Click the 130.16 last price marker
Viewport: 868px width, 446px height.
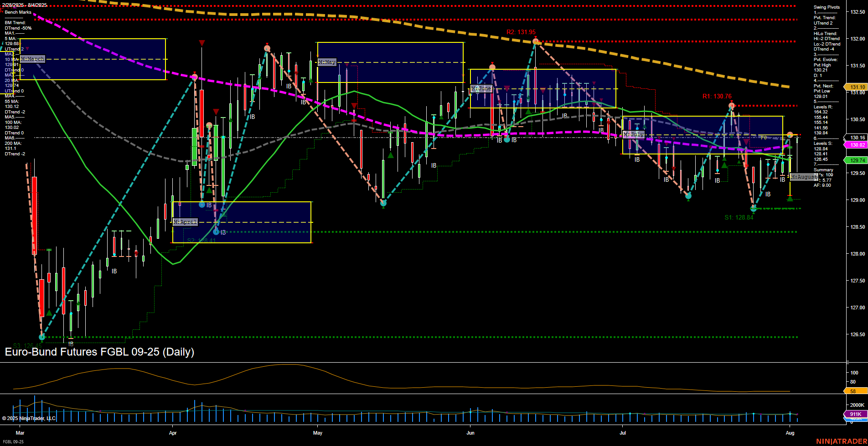click(856, 138)
